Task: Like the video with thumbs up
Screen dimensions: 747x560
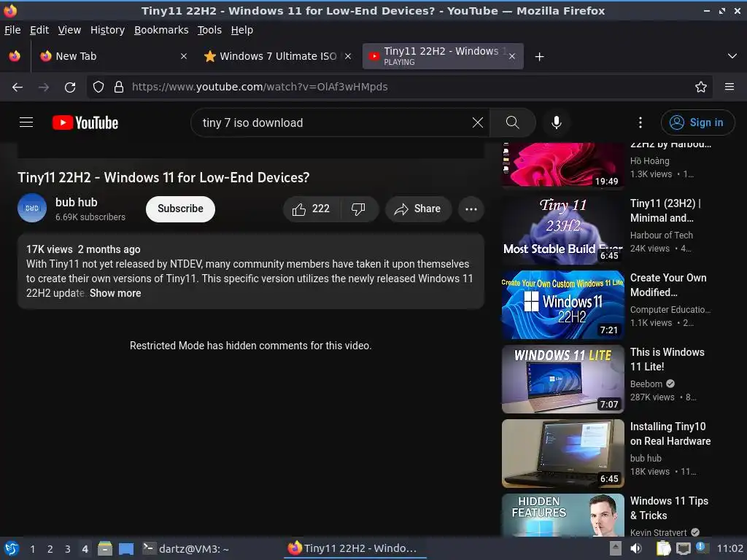Action: pyautogui.click(x=311, y=209)
